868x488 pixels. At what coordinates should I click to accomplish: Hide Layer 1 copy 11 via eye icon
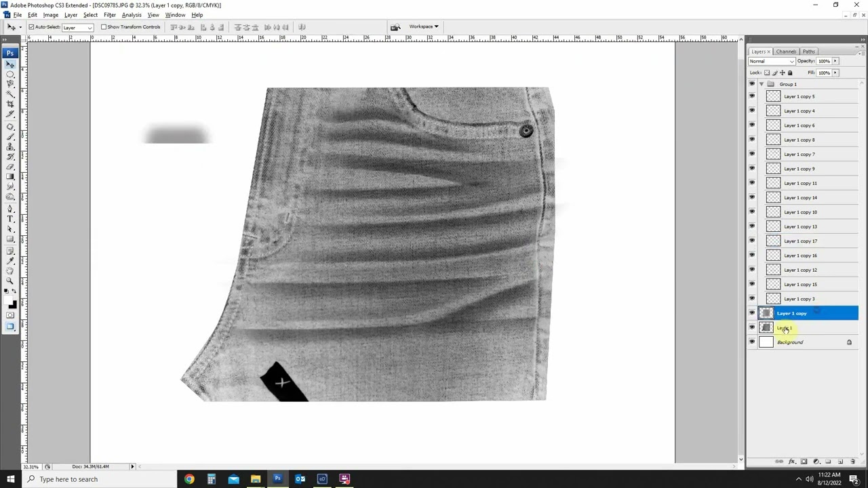click(751, 183)
